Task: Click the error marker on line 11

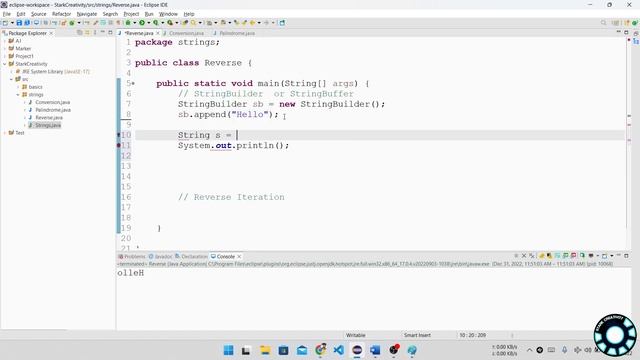Action: tap(119, 145)
